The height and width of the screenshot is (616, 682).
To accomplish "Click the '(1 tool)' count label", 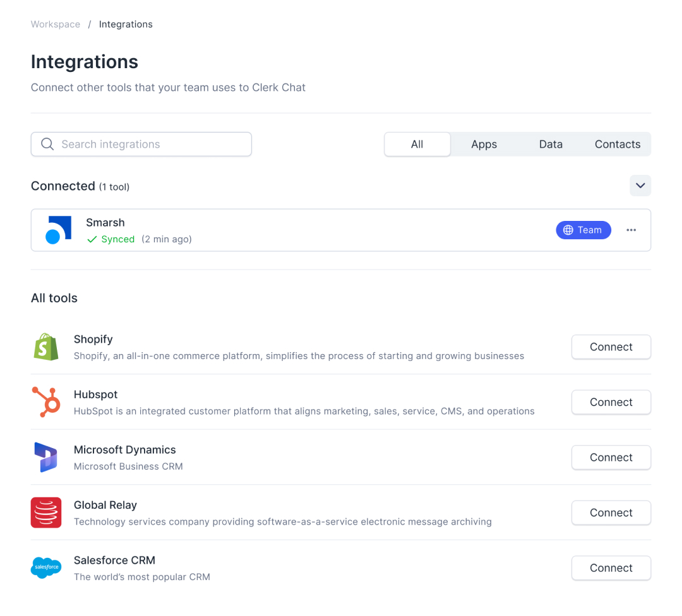I will [114, 187].
